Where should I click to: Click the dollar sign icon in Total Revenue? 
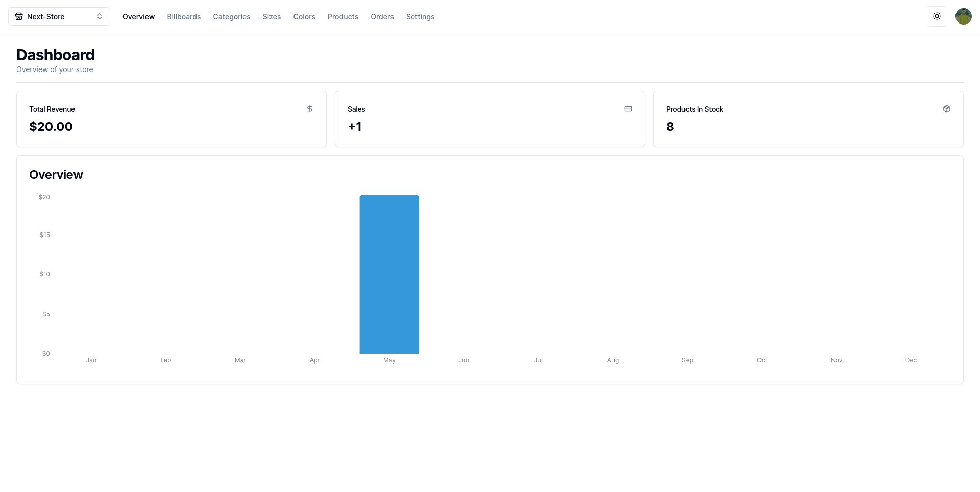click(310, 109)
